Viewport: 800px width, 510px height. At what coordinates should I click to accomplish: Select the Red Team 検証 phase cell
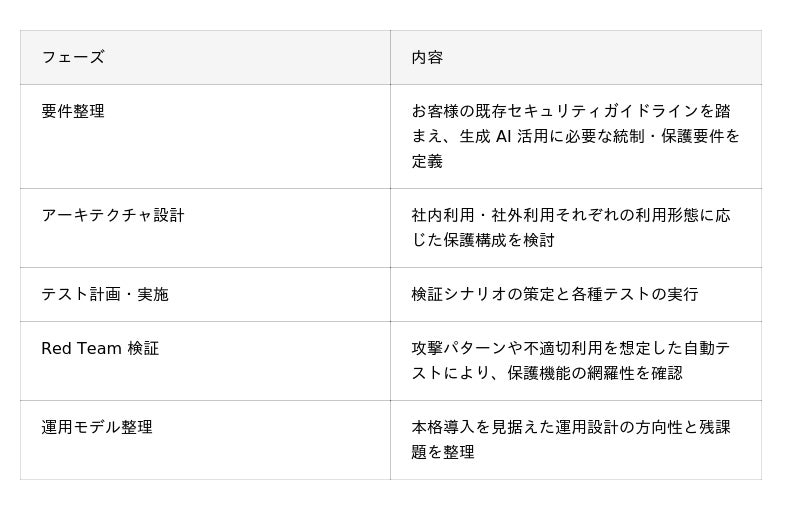[100, 348]
